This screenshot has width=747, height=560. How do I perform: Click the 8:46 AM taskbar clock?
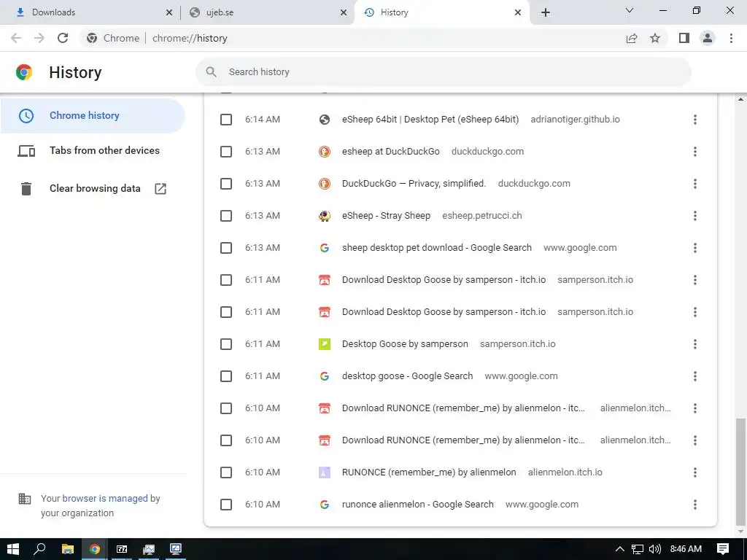point(686,549)
